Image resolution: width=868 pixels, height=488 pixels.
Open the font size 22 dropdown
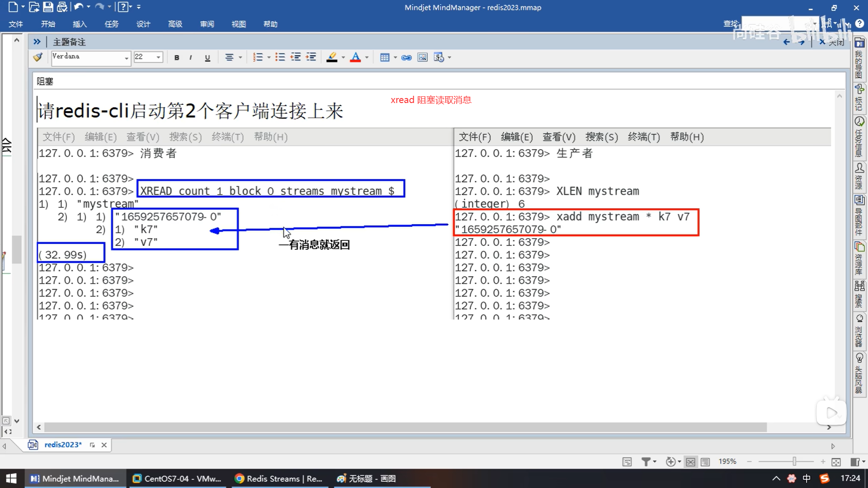(158, 57)
